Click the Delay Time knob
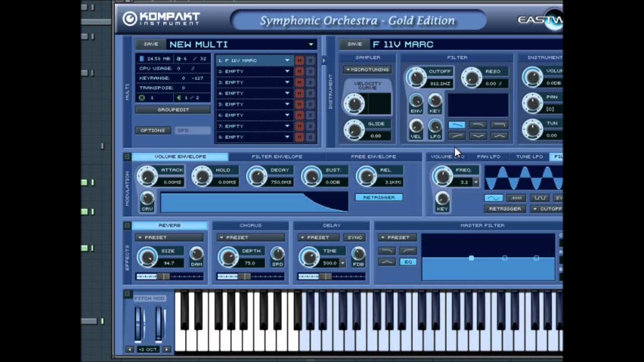Screen dimensions: 644x362 [309, 257]
